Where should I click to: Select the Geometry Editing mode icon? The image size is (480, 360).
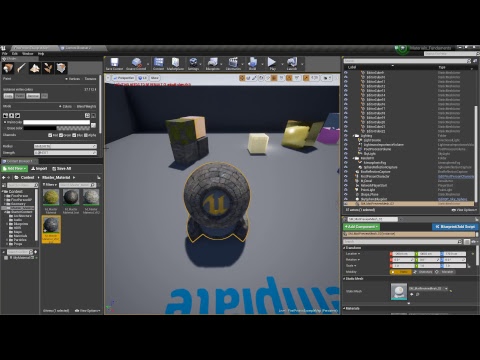pyautogui.click(x=61, y=68)
